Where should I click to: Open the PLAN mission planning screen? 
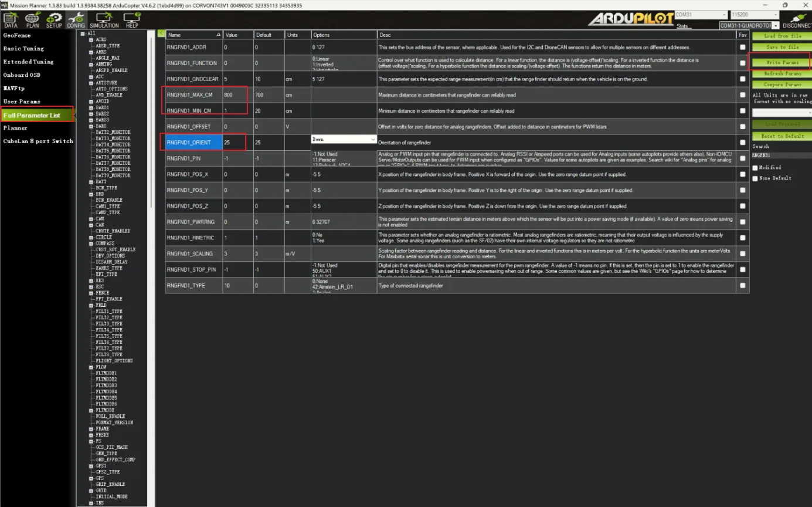(x=32, y=21)
